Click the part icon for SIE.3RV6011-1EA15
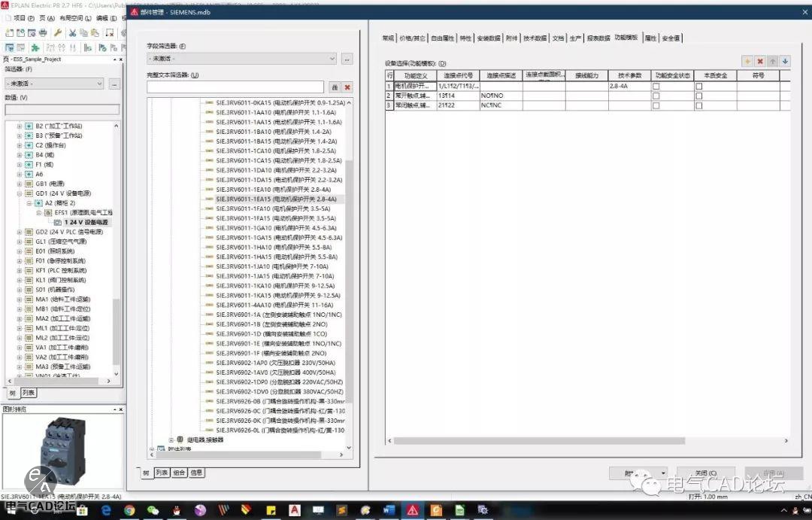This screenshot has width=812, height=520. [x=209, y=199]
